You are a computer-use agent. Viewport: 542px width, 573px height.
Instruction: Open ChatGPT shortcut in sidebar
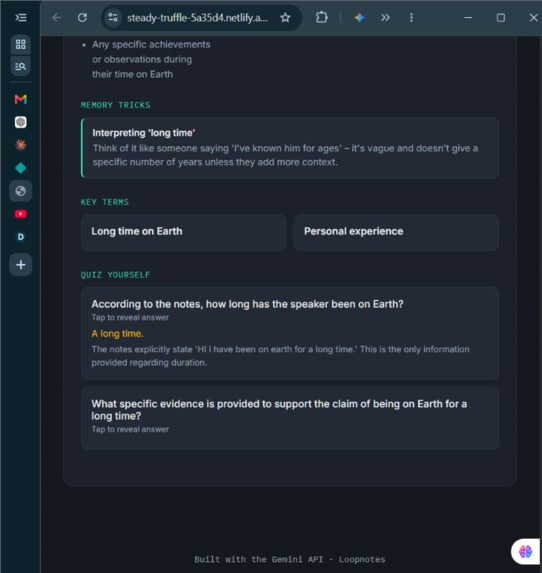click(x=21, y=122)
